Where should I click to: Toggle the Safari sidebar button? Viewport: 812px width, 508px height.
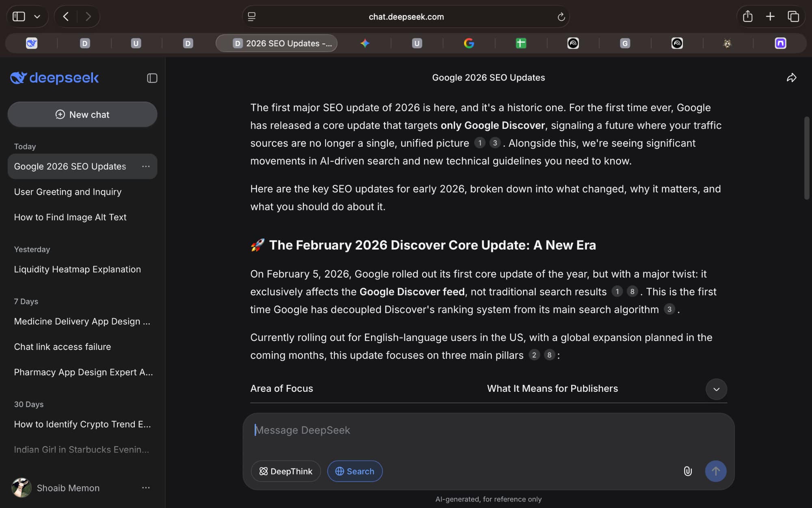point(19,17)
